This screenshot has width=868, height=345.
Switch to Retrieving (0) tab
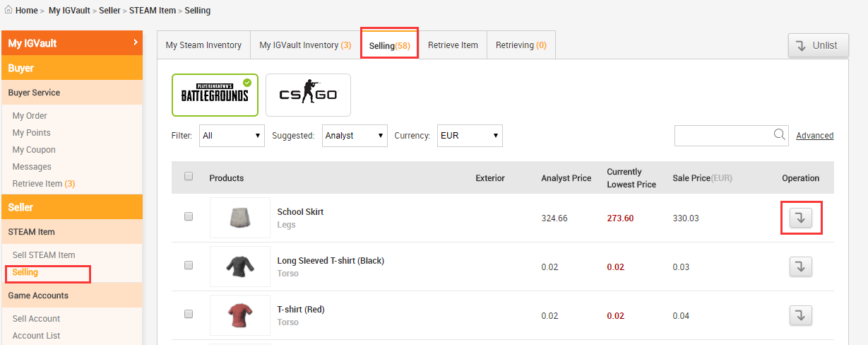(x=521, y=45)
